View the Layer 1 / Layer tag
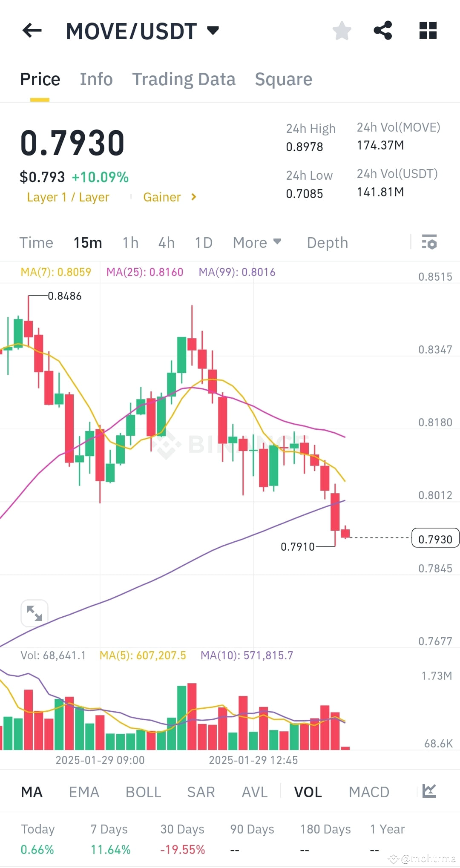This screenshot has height=868, width=460. click(x=68, y=197)
